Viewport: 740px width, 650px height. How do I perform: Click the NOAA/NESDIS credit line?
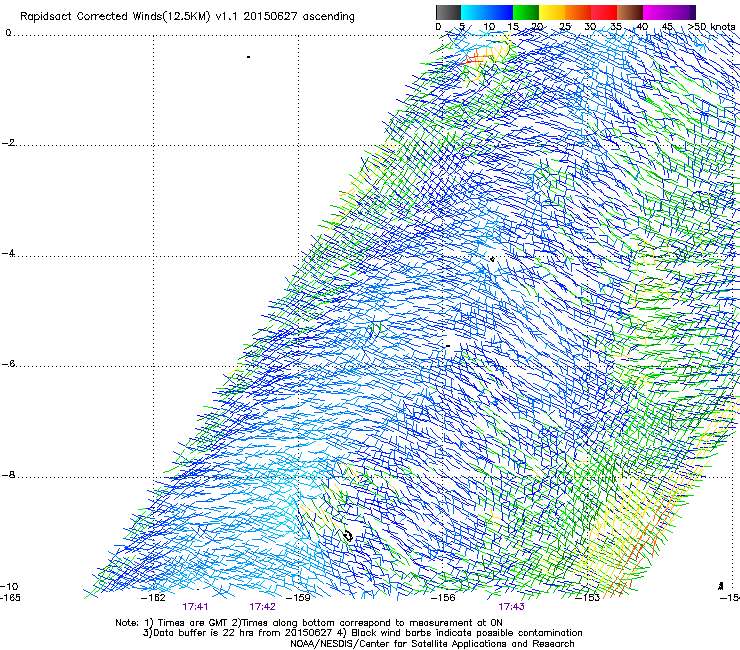coord(432,644)
